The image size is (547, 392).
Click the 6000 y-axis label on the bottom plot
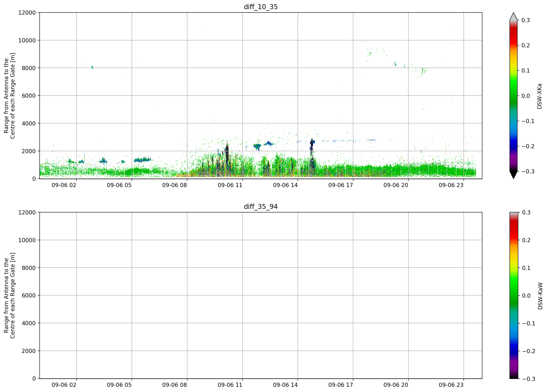coord(29,295)
